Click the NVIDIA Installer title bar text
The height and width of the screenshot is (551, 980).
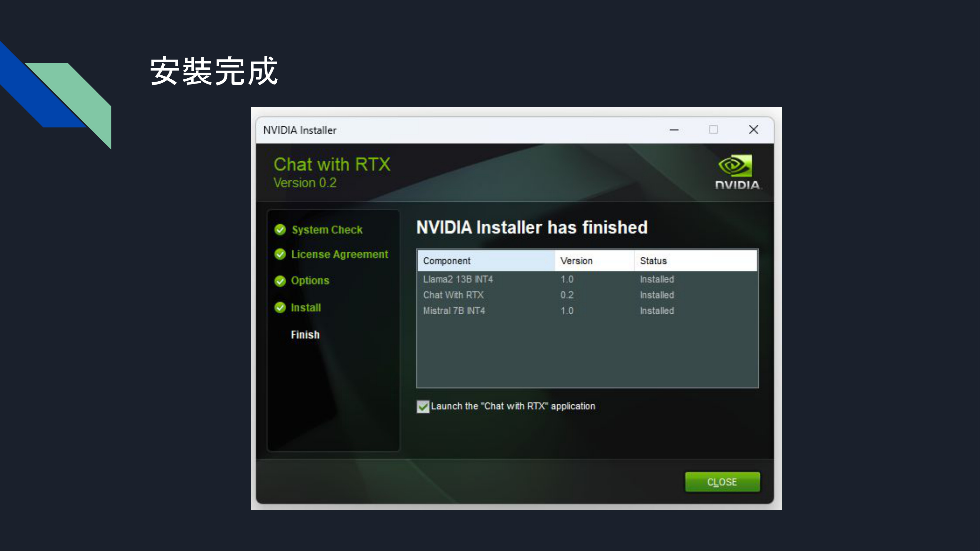300,130
